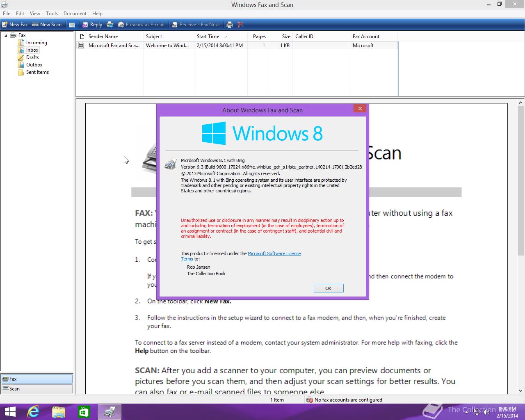Click the Fax root printer icon
This screenshot has height=420, width=525.
[13, 35]
